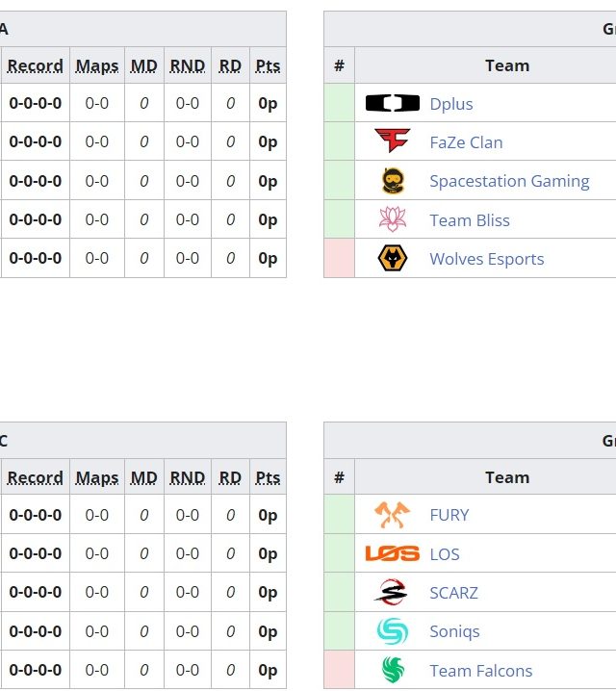This screenshot has height=691, width=616.
Task: Click the Maps column header in lower table
Action: click(97, 477)
